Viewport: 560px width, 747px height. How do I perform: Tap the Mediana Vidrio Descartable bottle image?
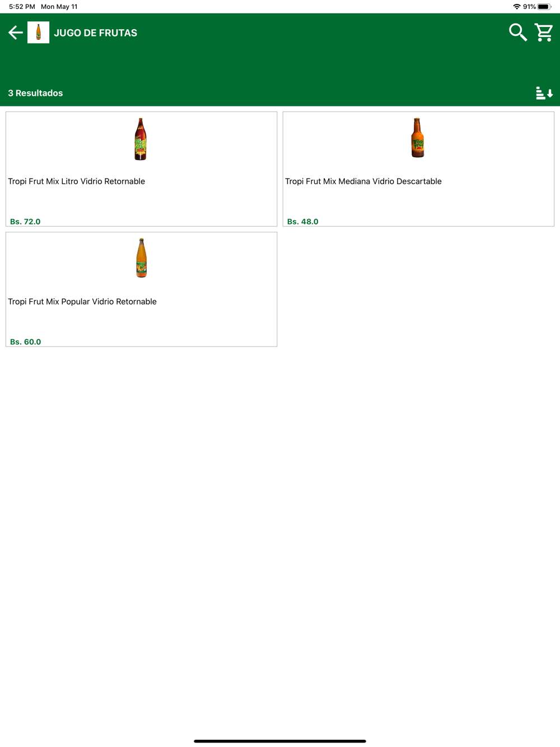(418, 138)
